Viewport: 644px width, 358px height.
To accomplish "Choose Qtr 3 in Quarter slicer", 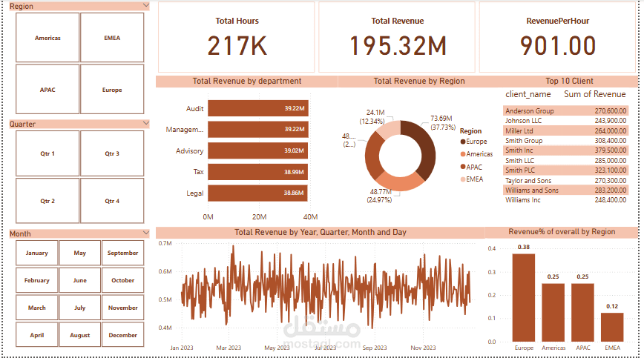I will [x=112, y=153].
